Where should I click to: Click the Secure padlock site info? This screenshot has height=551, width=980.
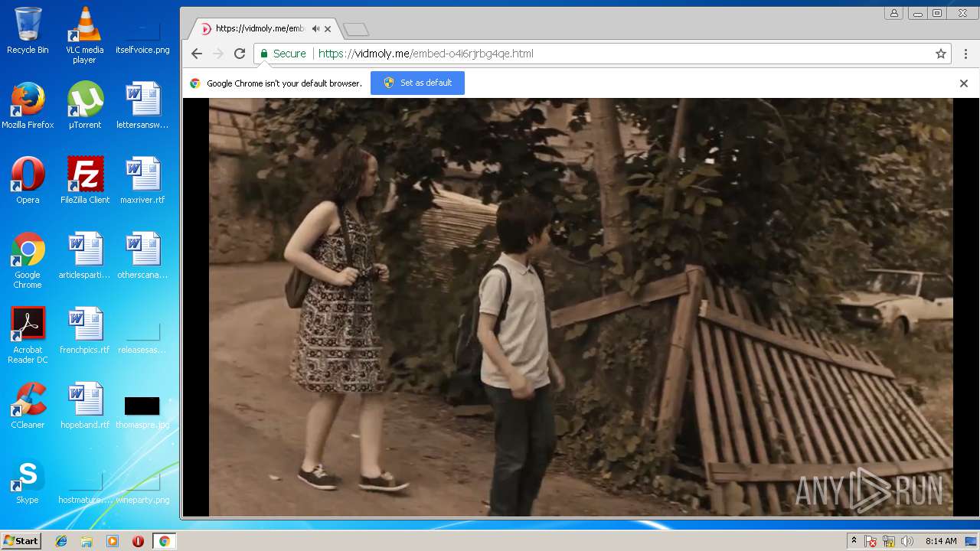point(283,54)
